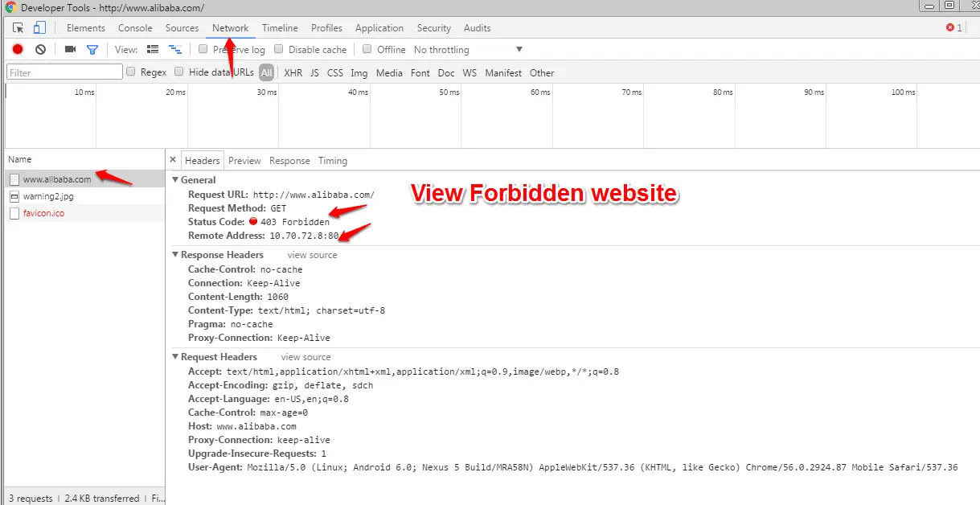Switch to the Sources tab

182,27
